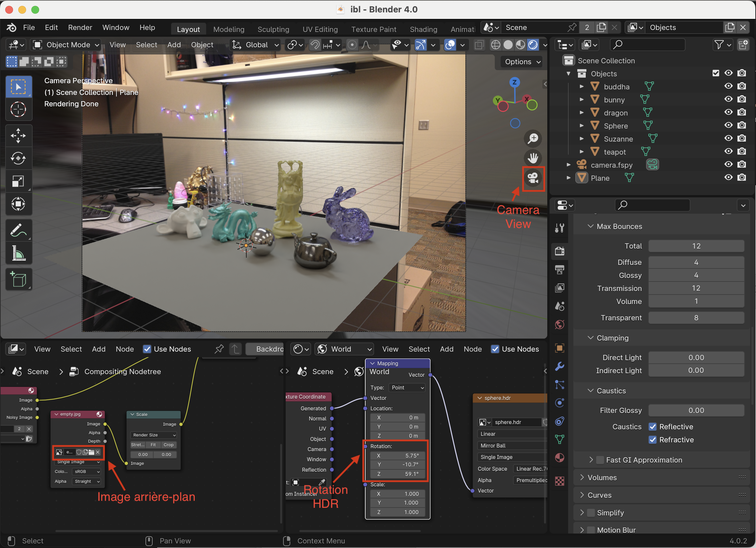Select the Move tool in the toolbar
This screenshot has width=756, height=548.
coord(18,135)
